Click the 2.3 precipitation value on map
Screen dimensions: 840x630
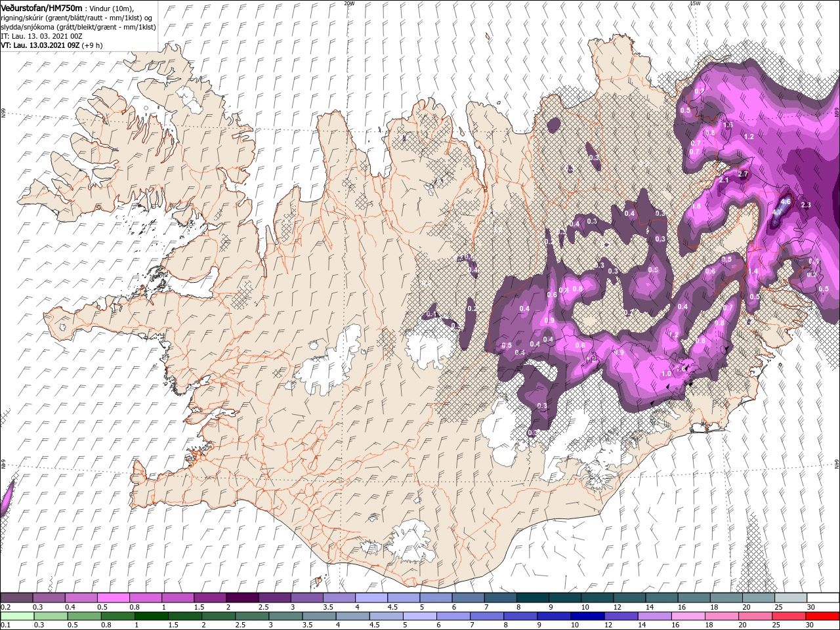807,205
